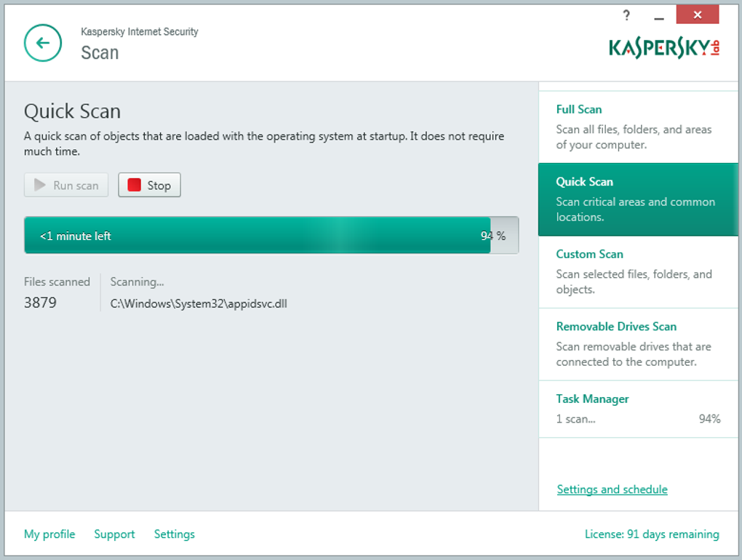Open Custom Scan option
This screenshot has width=742, height=560.
click(x=638, y=271)
